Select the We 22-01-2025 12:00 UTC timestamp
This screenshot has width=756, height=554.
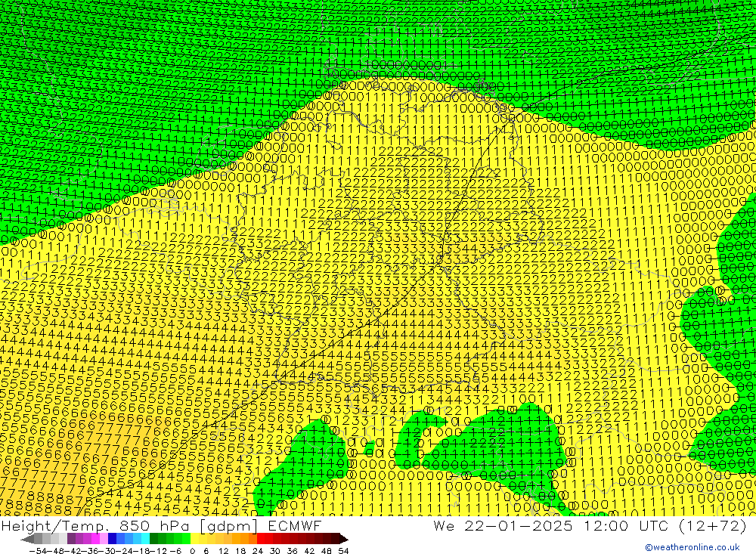click(x=590, y=525)
